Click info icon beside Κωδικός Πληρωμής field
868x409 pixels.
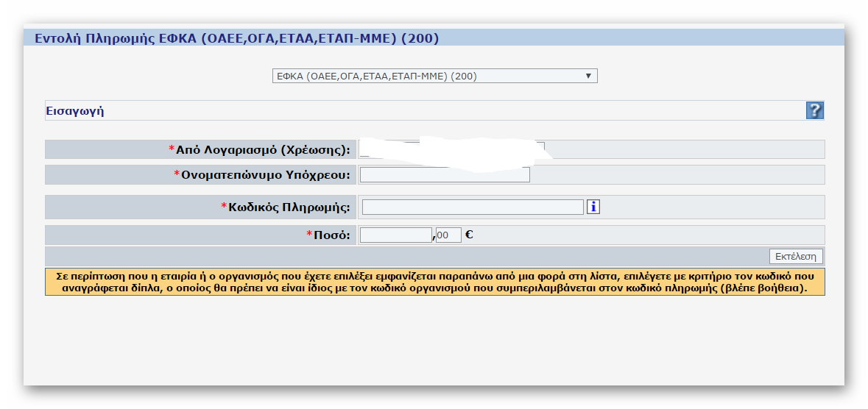(593, 207)
